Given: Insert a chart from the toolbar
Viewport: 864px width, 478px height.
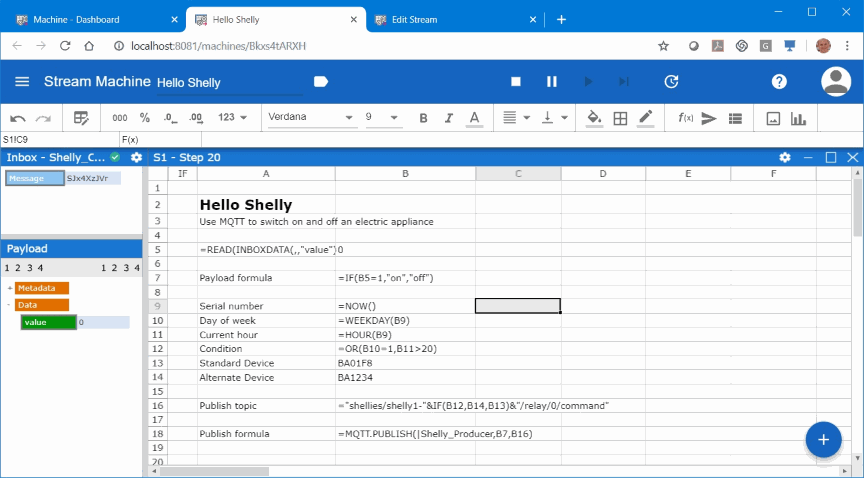Looking at the screenshot, I should click(x=798, y=118).
